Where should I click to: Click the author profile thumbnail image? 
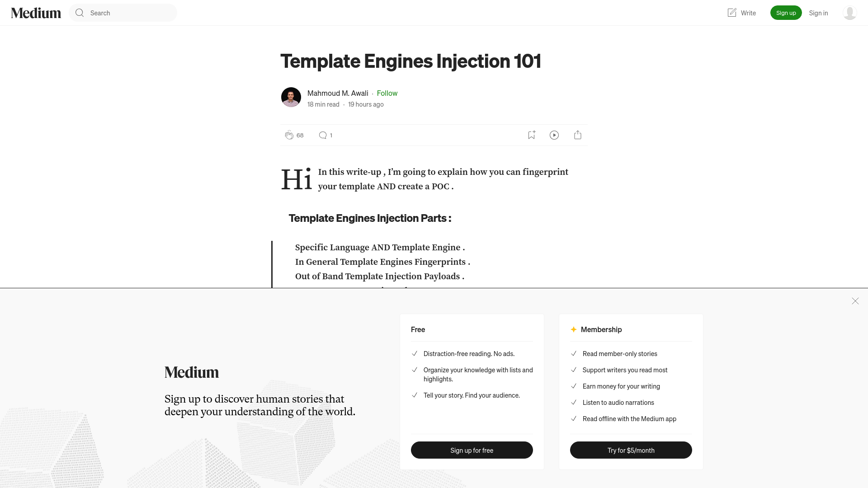pyautogui.click(x=290, y=97)
